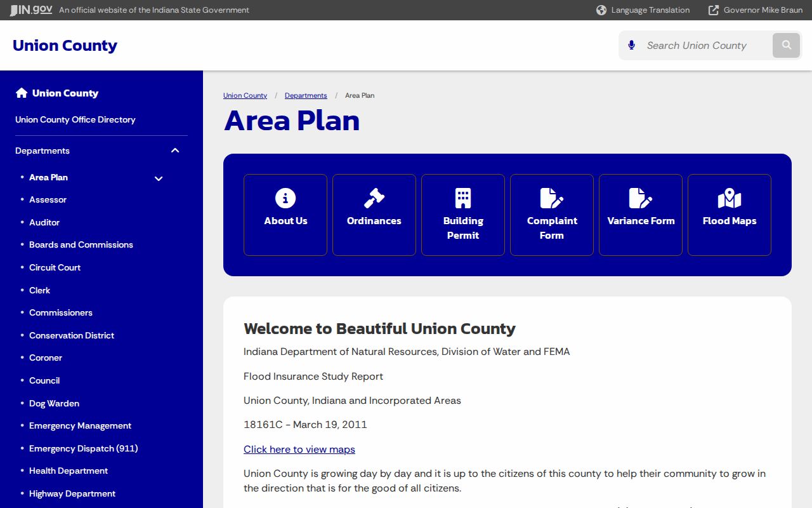Open Conservation District page
812x508 pixels.
(x=72, y=335)
